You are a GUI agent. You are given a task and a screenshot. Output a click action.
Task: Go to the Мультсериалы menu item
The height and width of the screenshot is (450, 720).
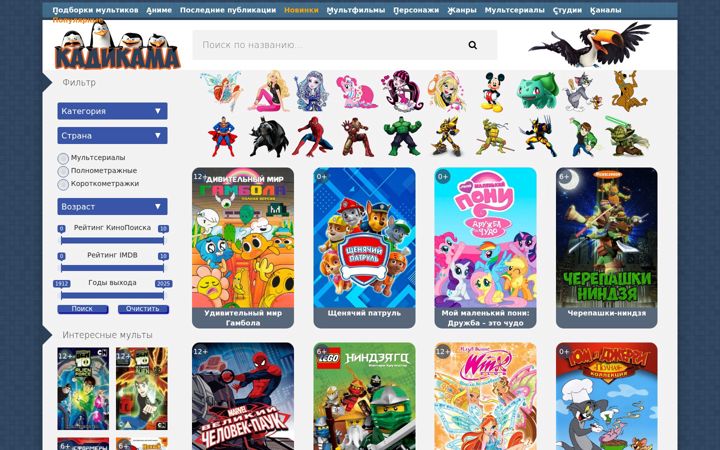point(515,10)
